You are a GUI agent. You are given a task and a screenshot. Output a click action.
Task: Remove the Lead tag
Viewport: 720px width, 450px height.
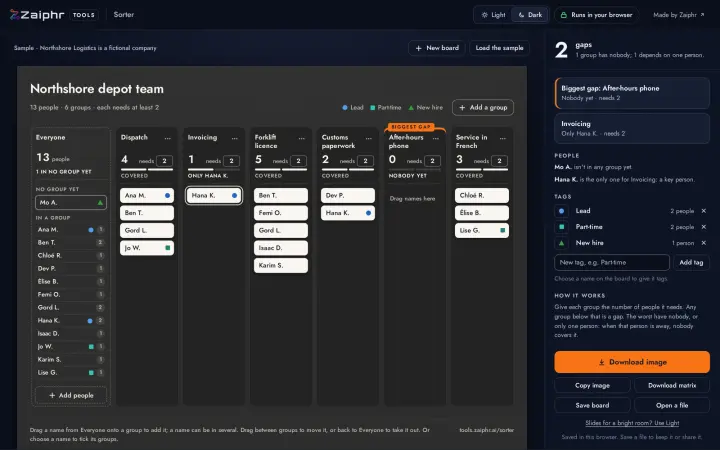pyautogui.click(x=703, y=211)
